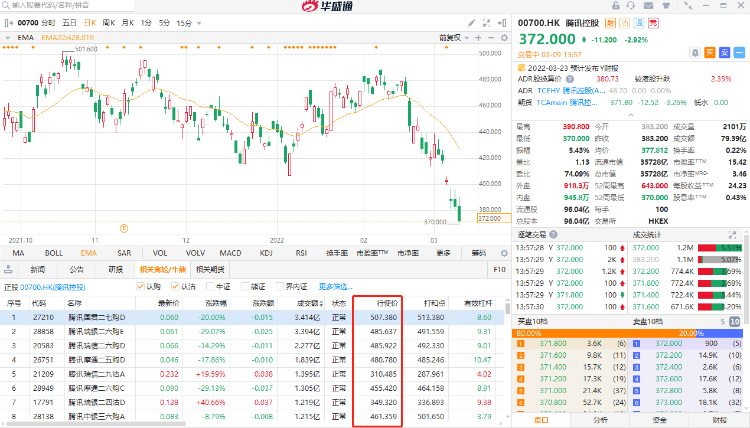
Task: Open 更多 indicators menu
Action: pos(443,253)
